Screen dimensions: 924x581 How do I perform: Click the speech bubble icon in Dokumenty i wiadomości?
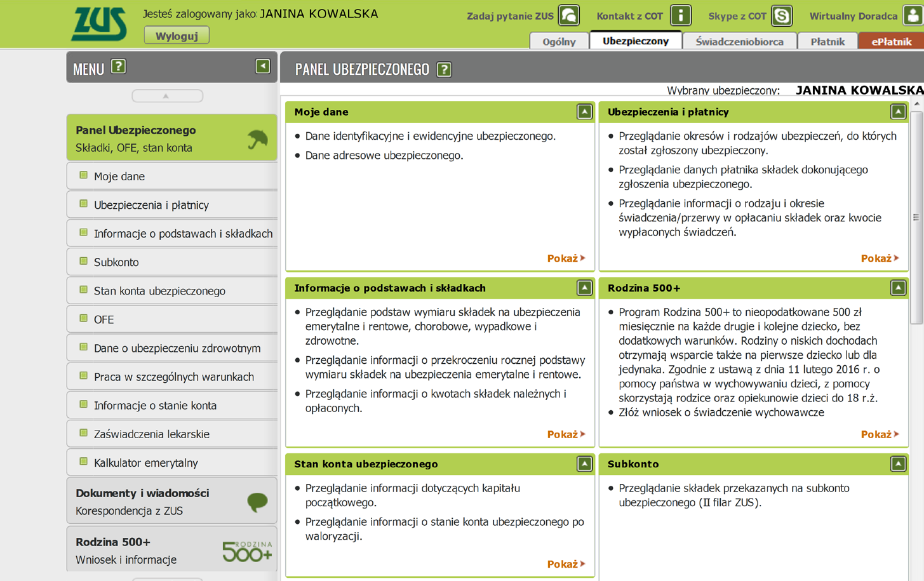(x=257, y=502)
